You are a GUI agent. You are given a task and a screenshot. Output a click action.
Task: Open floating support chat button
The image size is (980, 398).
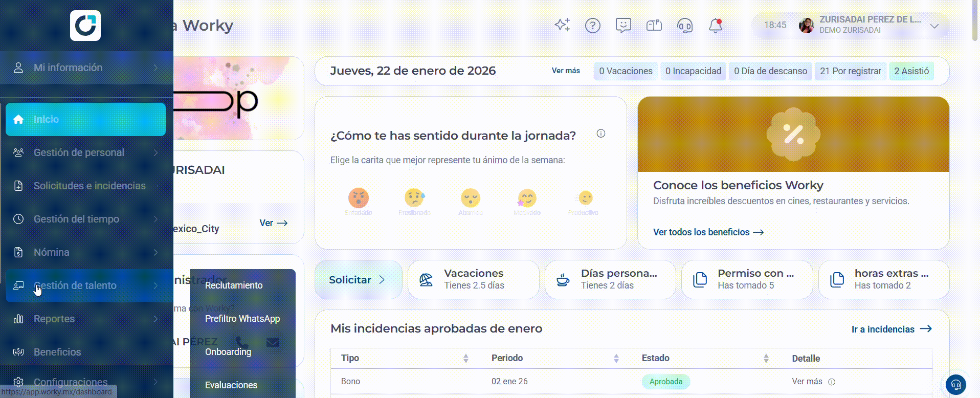(956, 385)
